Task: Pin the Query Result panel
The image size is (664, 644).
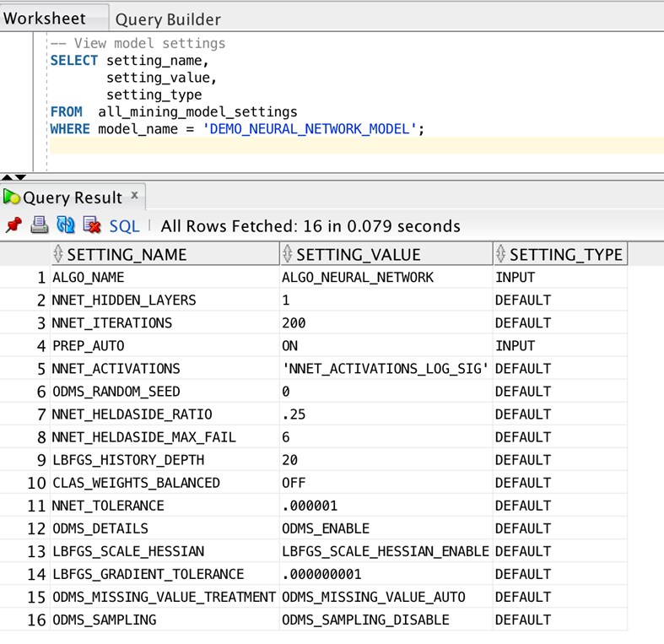Action: [x=13, y=225]
